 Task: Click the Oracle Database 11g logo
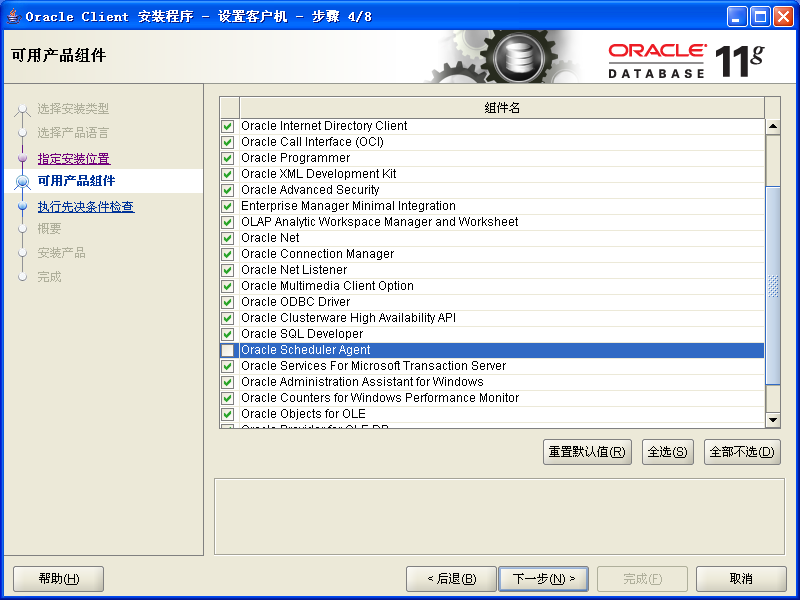[686, 61]
